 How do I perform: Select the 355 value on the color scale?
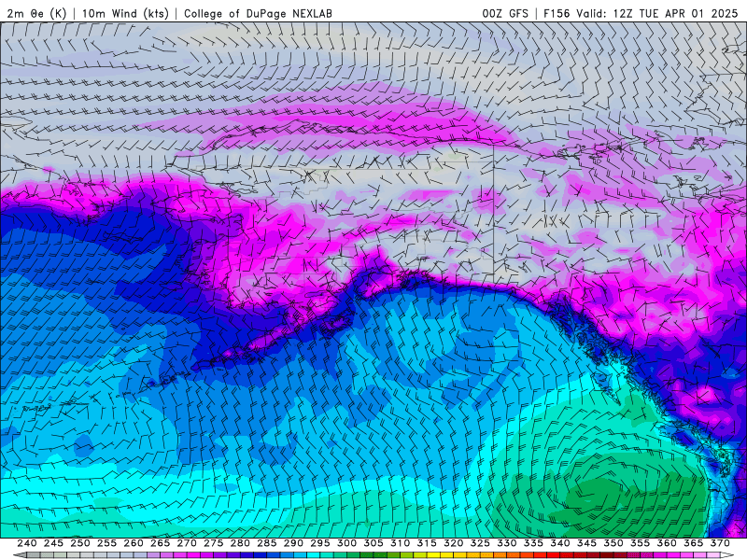pos(641,543)
